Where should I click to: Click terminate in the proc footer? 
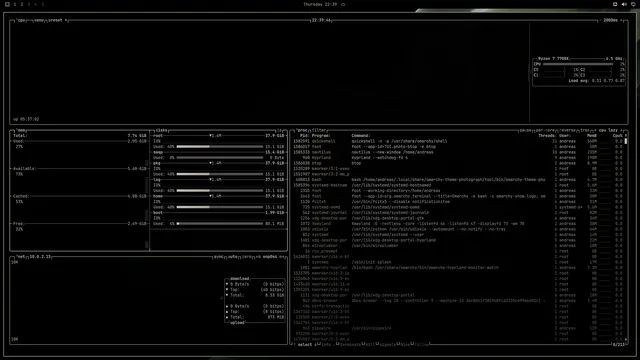tap(350, 344)
